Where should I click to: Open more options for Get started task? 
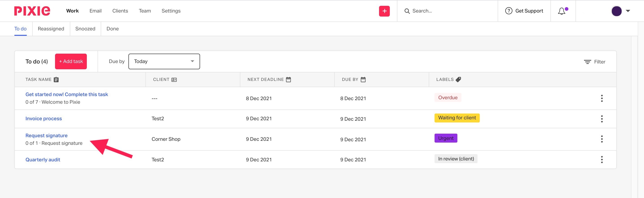coord(601,98)
